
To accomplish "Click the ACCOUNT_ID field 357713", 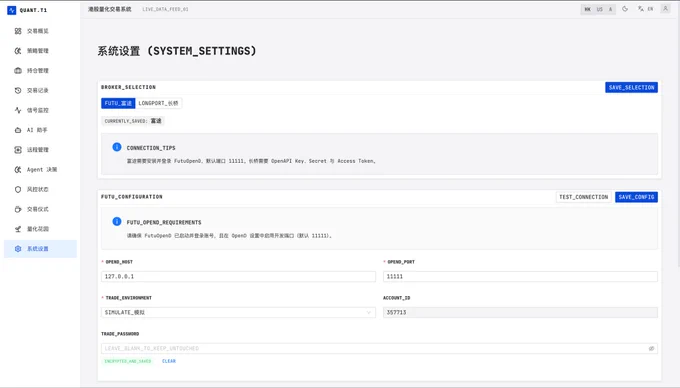I will 520,313.
